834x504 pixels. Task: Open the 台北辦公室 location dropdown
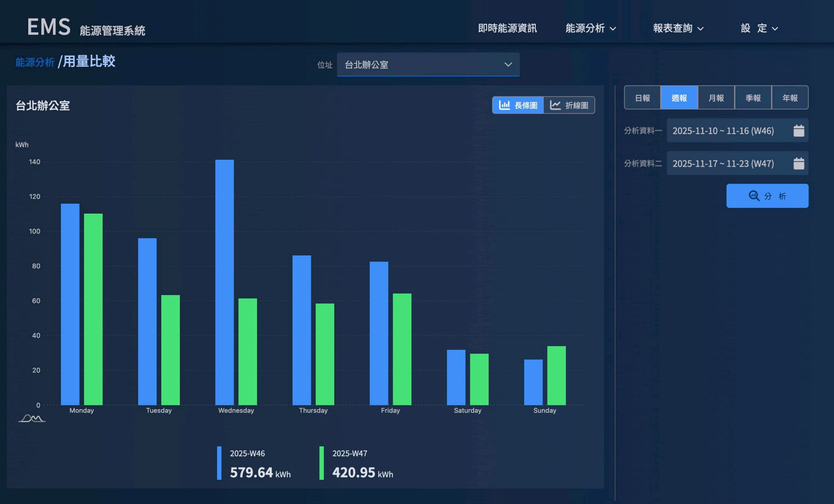428,65
